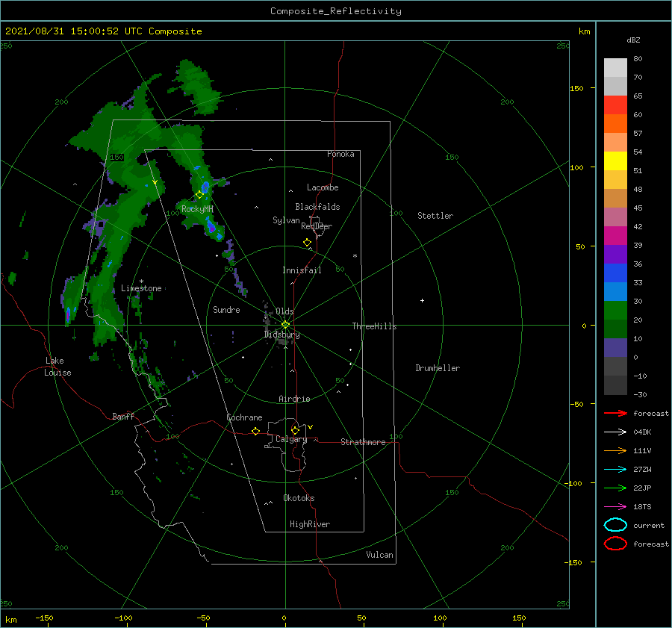The width and height of the screenshot is (672, 628).
Task: Click the Stettler label on map
Action: click(x=435, y=216)
